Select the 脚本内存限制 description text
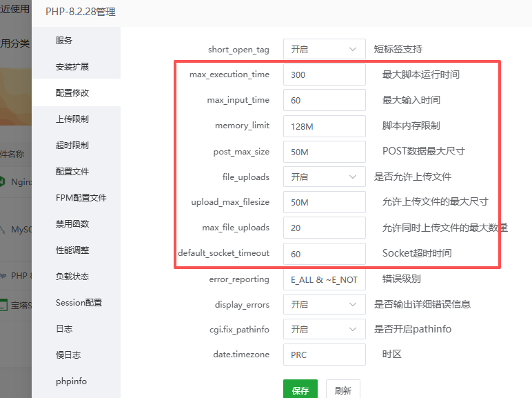This screenshot has height=398, width=532. coord(411,126)
